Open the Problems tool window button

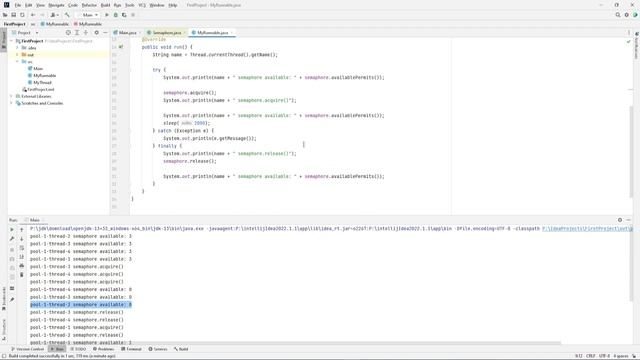point(104,349)
